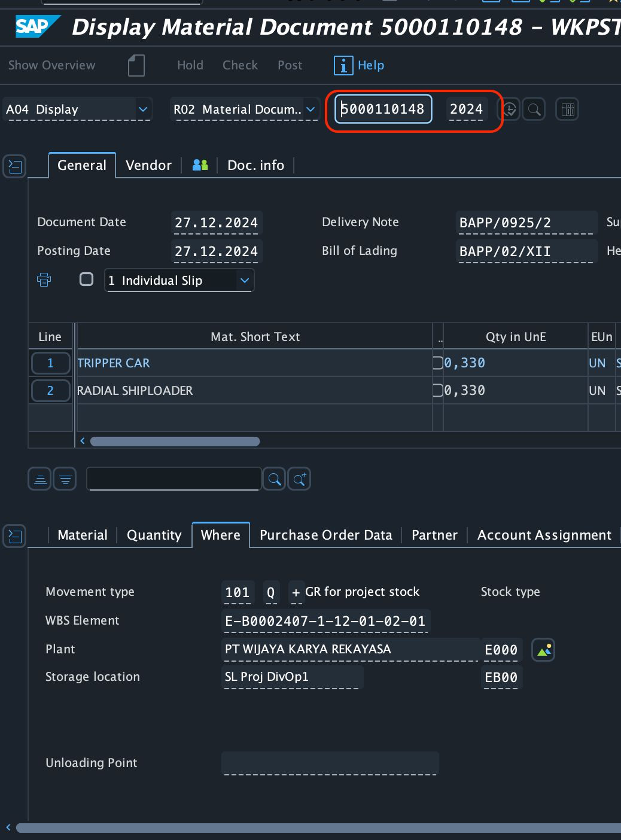621x840 pixels.
Task: Click the new document page icon
Action: point(136,65)
